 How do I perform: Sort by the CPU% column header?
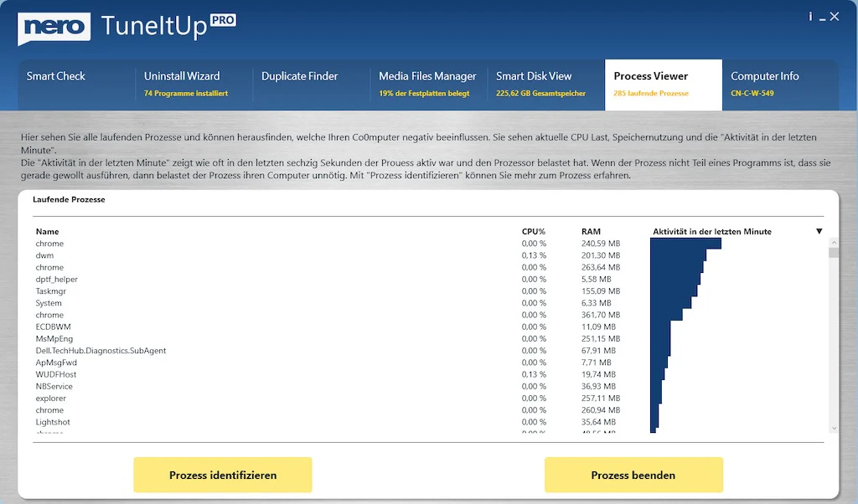[534, 231]
